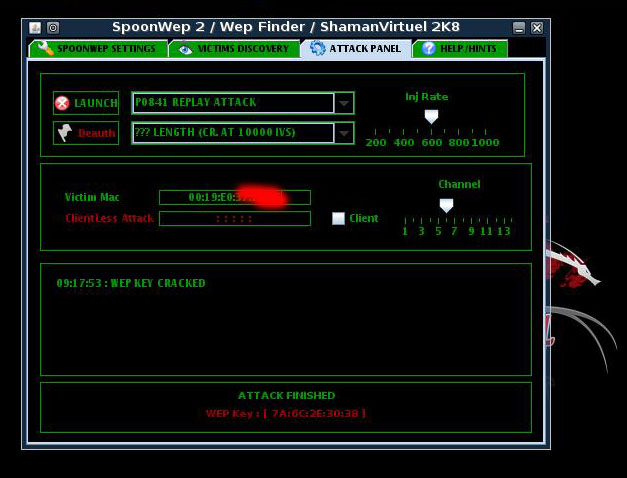The image size is (627, 478).
Task: Click the ClientLess Attack MAC field
Action: pyautogui.click(x=234, y=218)
